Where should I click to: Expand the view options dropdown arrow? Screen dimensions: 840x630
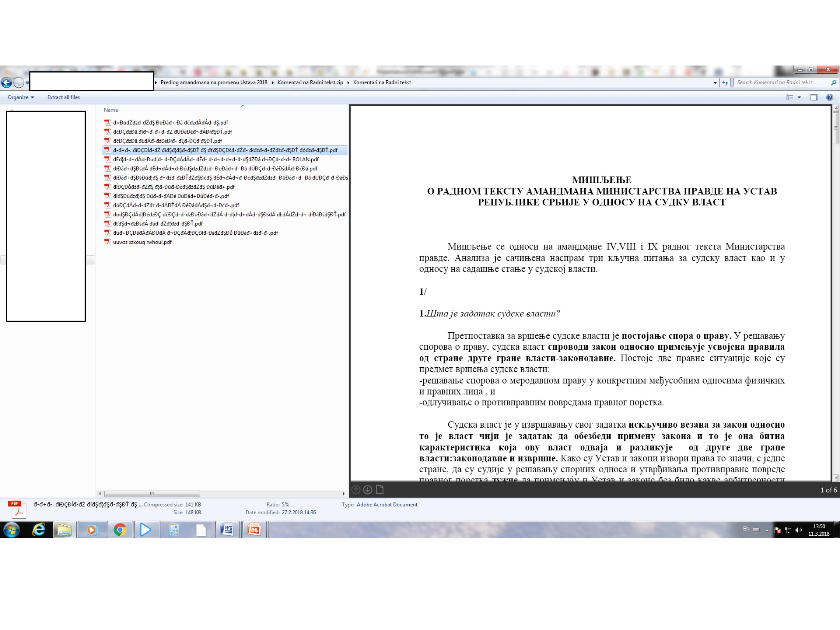click(799, 97)
